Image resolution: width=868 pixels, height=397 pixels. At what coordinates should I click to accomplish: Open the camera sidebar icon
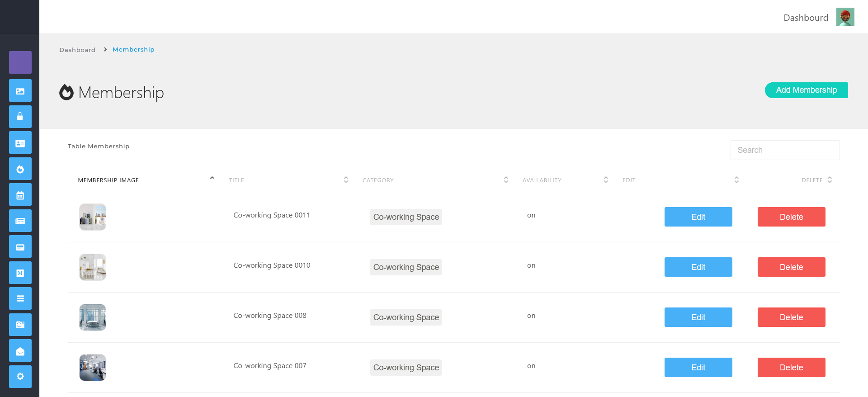click(x=20, y=325)
